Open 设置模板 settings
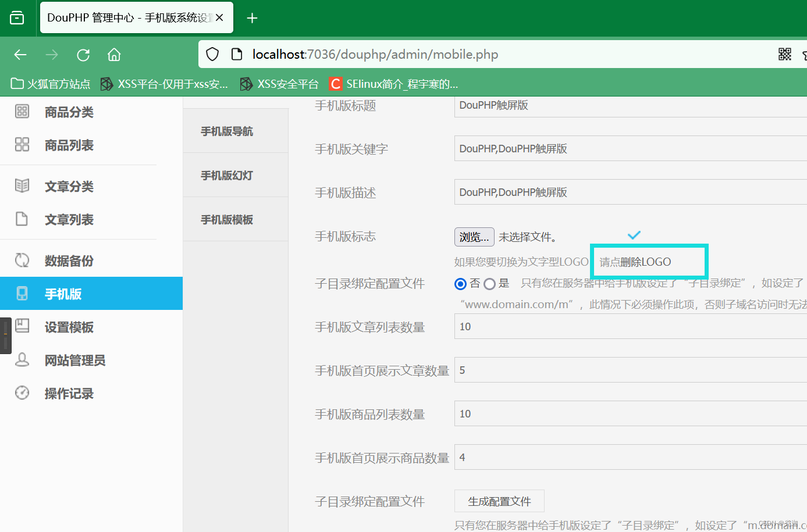807x532 pixels. [x=70, y=327]
